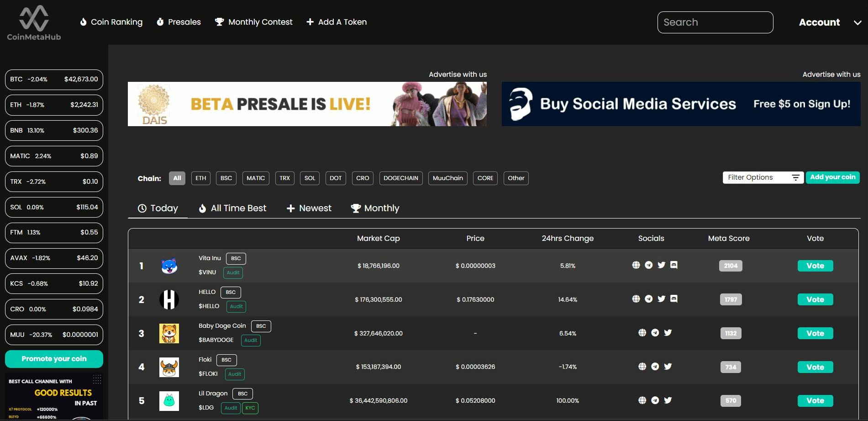Switch to the Today tab
The width and height of the screenshot is (868, 421).
pyautogui.click(x=158, y=208)
